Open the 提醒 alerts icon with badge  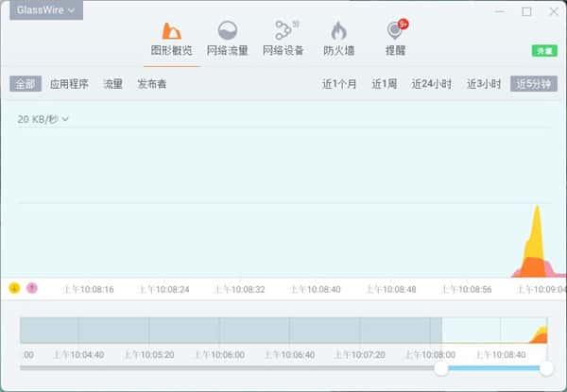[x=394, y=31]
